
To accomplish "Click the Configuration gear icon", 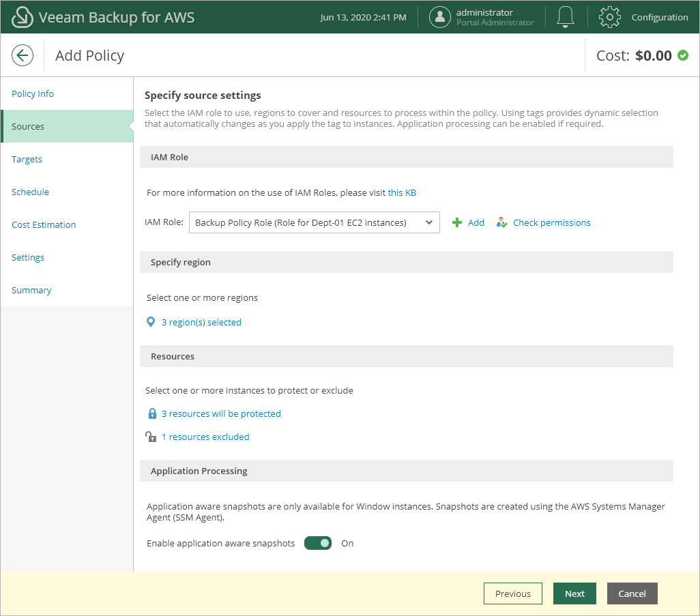I will 609,17.
